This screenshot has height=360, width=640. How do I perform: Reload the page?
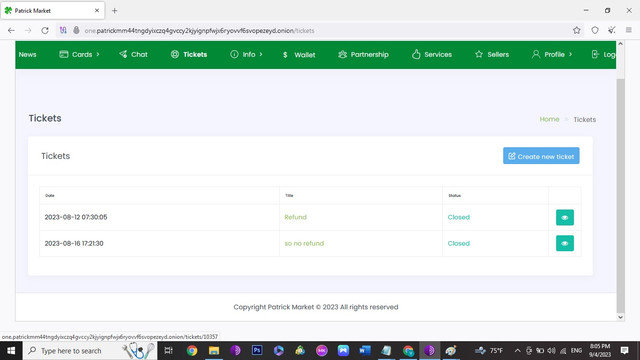[45, 31]
